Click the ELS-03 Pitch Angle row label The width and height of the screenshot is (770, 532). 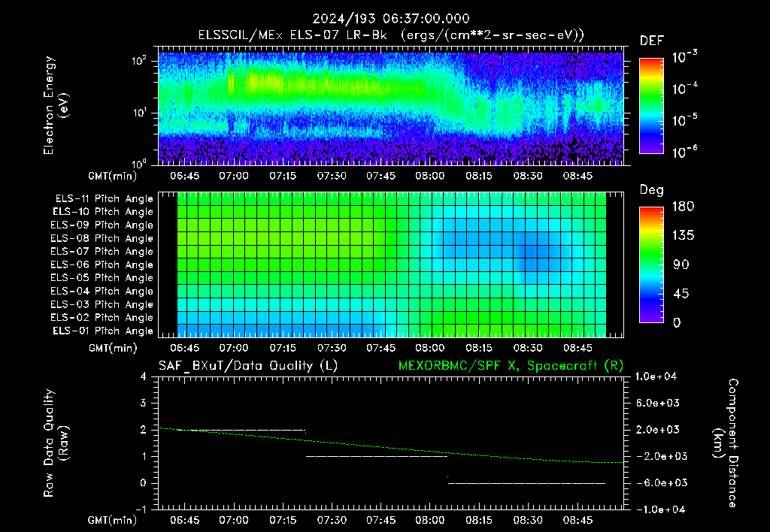(102, 304)
